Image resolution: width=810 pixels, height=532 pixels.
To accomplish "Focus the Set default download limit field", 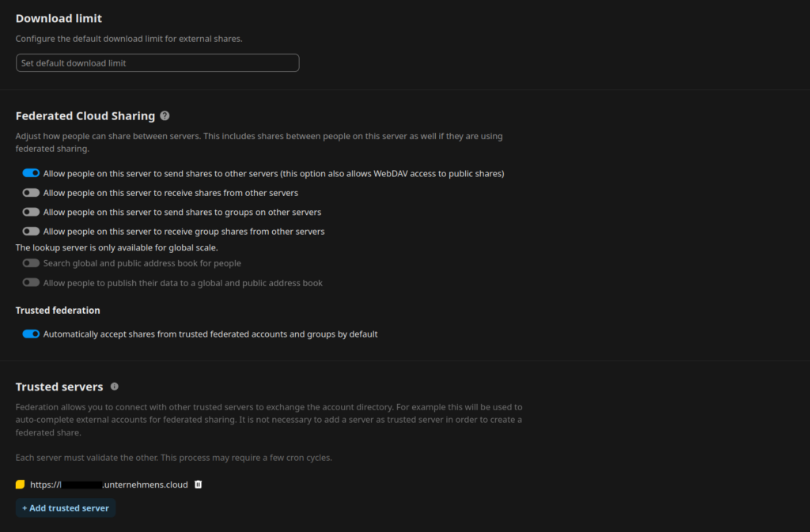I will pos(157,62).
